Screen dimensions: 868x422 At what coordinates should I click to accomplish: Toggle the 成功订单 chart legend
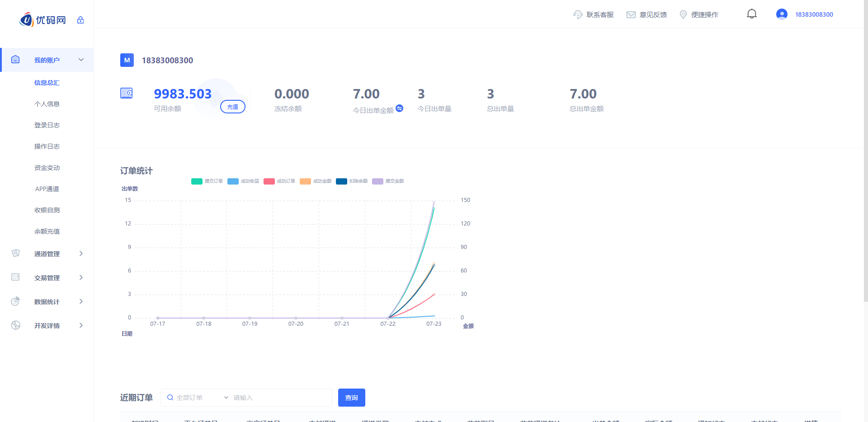point(279,181)
